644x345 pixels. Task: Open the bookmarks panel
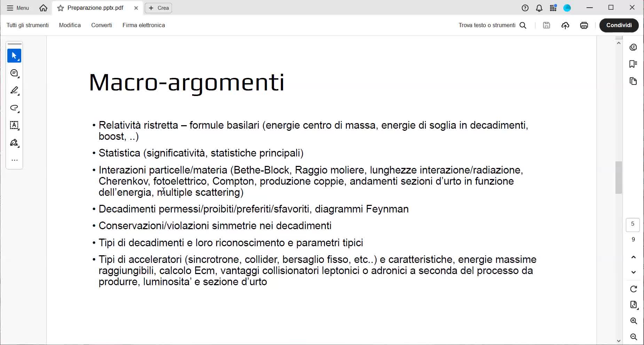(633, 64)
